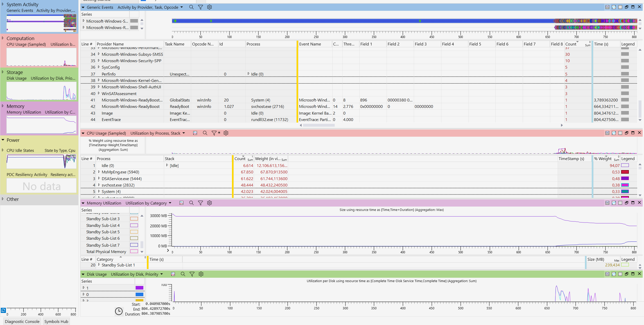This screenshot has width=644, height=325.
Task: Expand the Computation group in Graph Explorer
Action: click(x=3, y=38)
